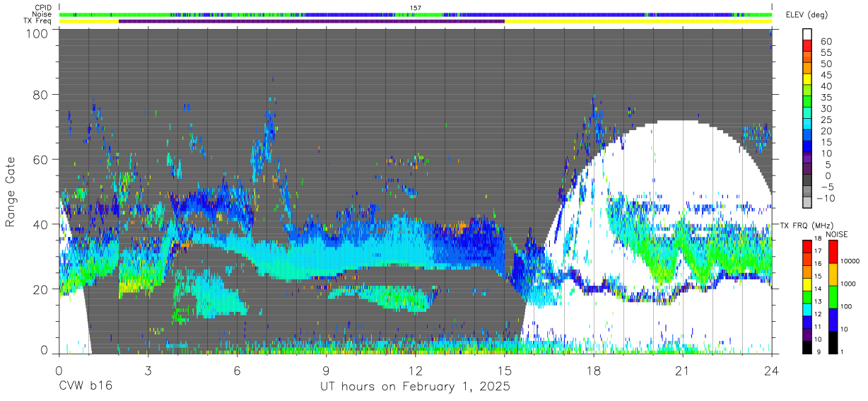Click the "UT hours on February 1, 2025" title
Image resolution: width=868 pixels, height=401 pixels.
[x=416, y=387]
